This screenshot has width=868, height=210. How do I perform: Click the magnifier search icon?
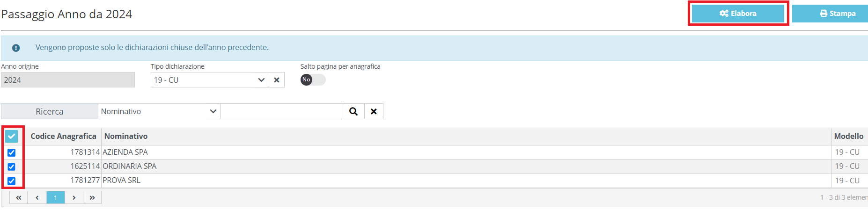click(x=353, y=111)
